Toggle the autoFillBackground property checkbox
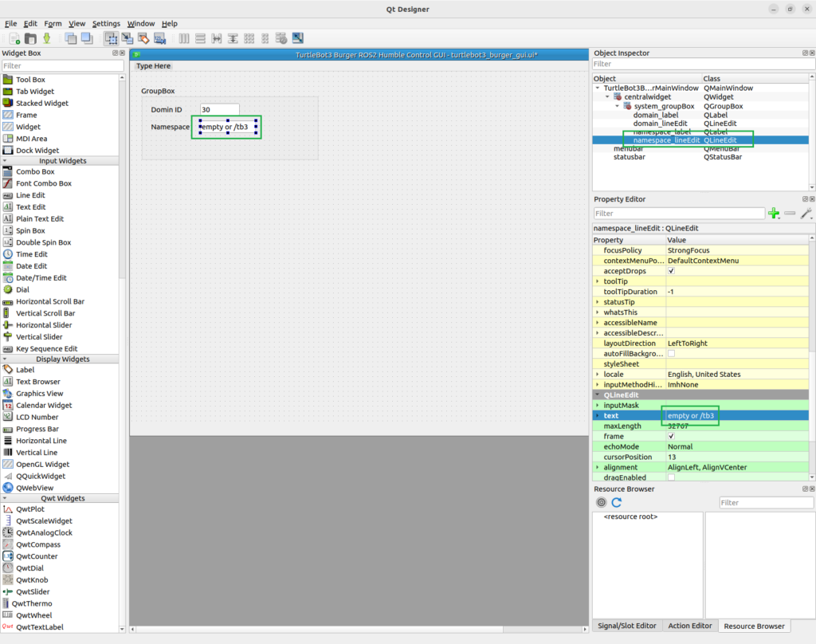This screenshot has width=816, height=644. pos(671,354)
